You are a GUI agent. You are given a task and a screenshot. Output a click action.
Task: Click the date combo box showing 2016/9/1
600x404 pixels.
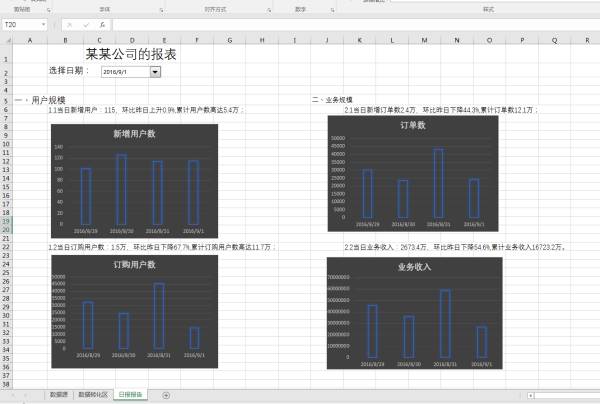click(130, 72)
